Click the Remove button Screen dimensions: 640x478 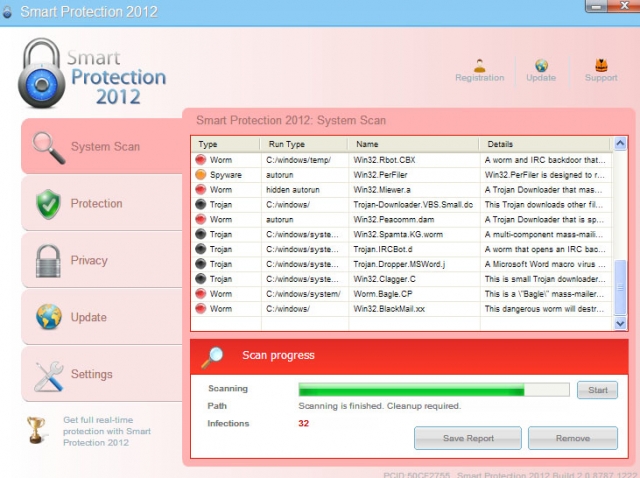573,438
